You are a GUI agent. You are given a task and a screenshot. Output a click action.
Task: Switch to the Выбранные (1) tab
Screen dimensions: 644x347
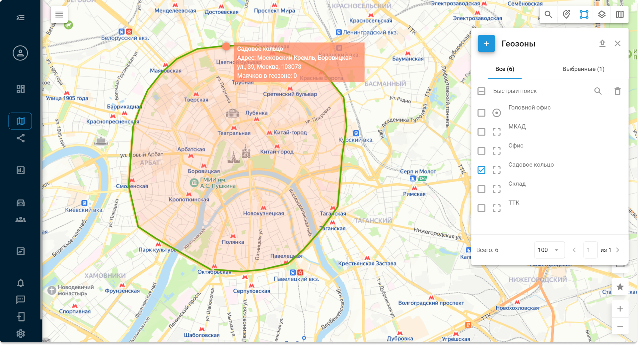click(x=583, y=69)
